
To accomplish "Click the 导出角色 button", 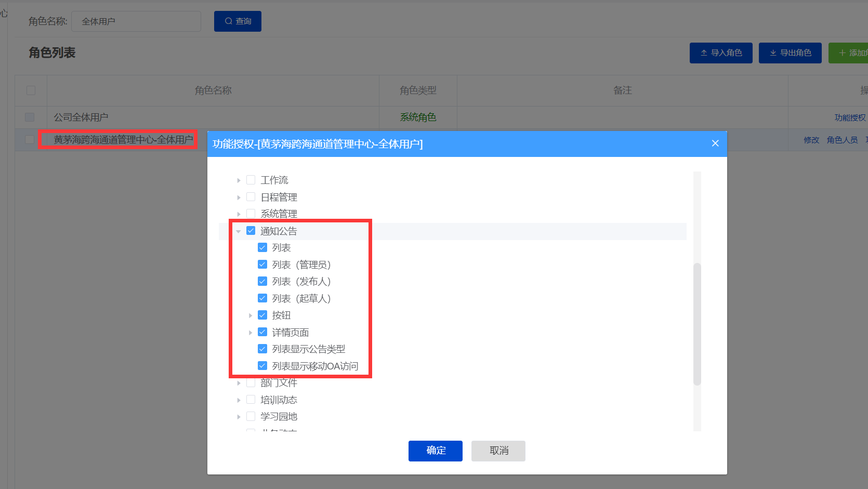I will 790,53.
